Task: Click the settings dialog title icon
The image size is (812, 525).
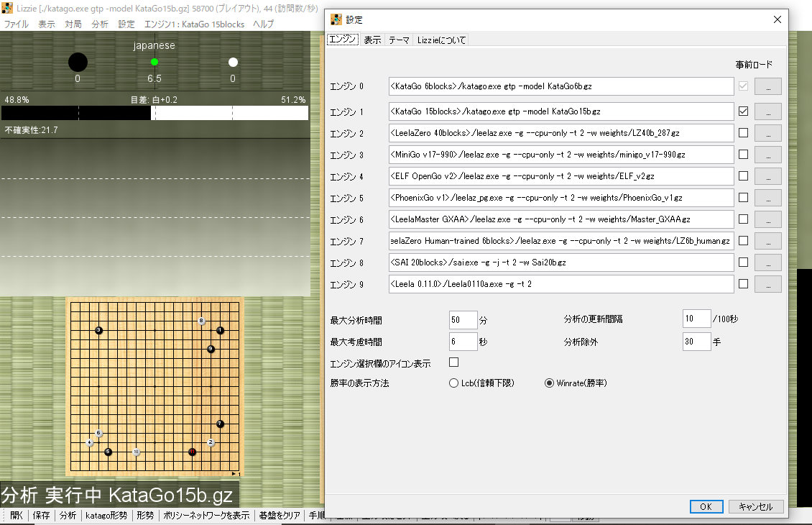Action: (x=336, y=19)
